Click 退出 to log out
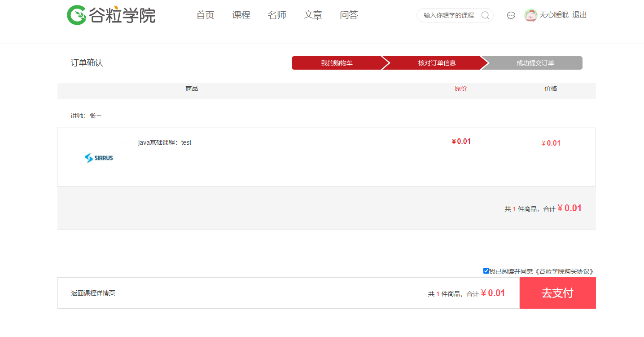Image resolution: width=644 pixels, height=337 pixels. (579, 15)
